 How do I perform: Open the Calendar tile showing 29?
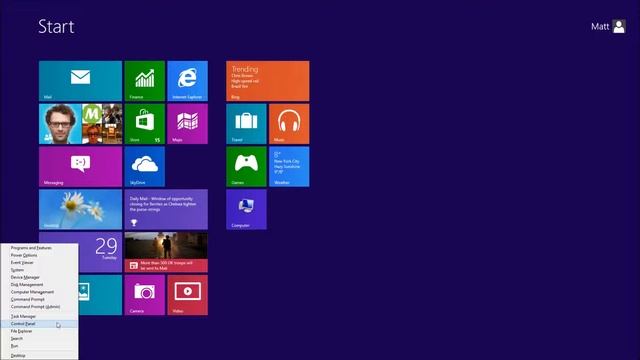point(100,252)
